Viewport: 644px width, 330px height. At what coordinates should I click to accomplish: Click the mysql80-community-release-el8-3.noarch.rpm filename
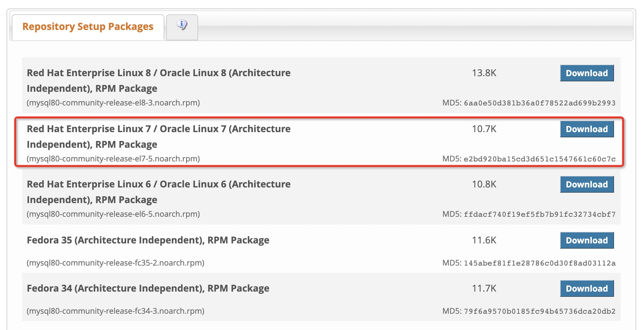(113, 103)
